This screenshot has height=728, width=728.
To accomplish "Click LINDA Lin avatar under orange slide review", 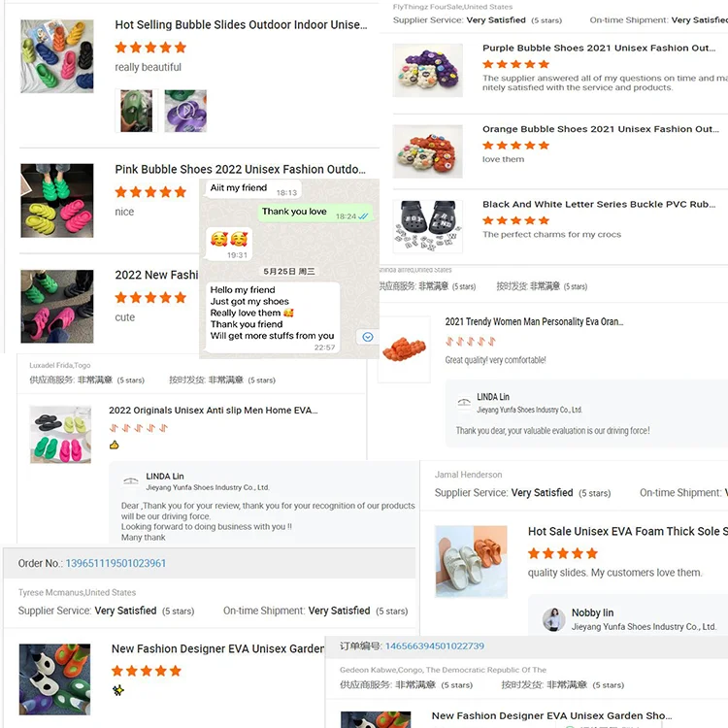I will 464,403.
